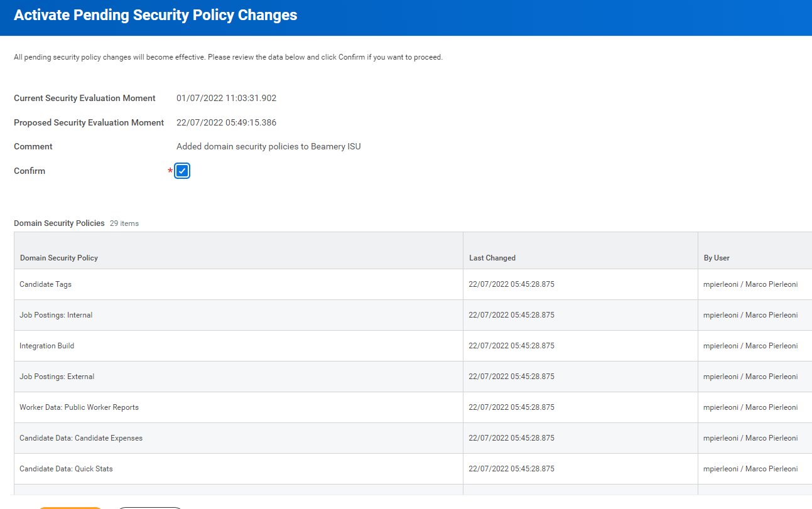Click the user name in the Quick Stats row
Viewport: 812px width, 509px height.
(750, 469)
